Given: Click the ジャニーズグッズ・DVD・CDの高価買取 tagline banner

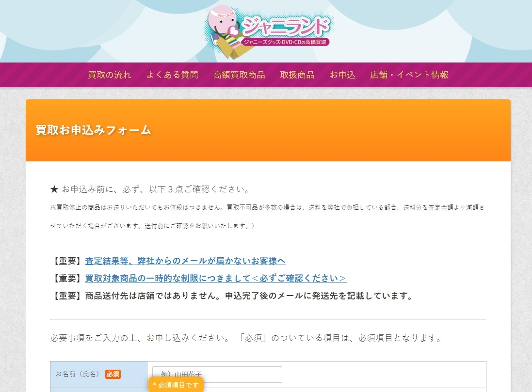Looking at the screenshot, I should (285, 42).
